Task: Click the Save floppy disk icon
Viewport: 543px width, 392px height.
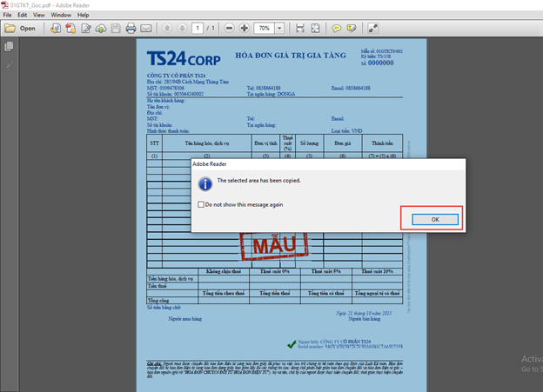Action: [116, 29]
